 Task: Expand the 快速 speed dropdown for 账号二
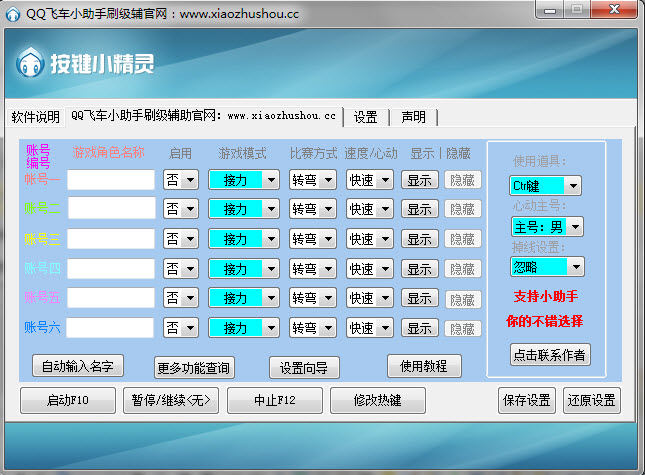tap(370, 209)
